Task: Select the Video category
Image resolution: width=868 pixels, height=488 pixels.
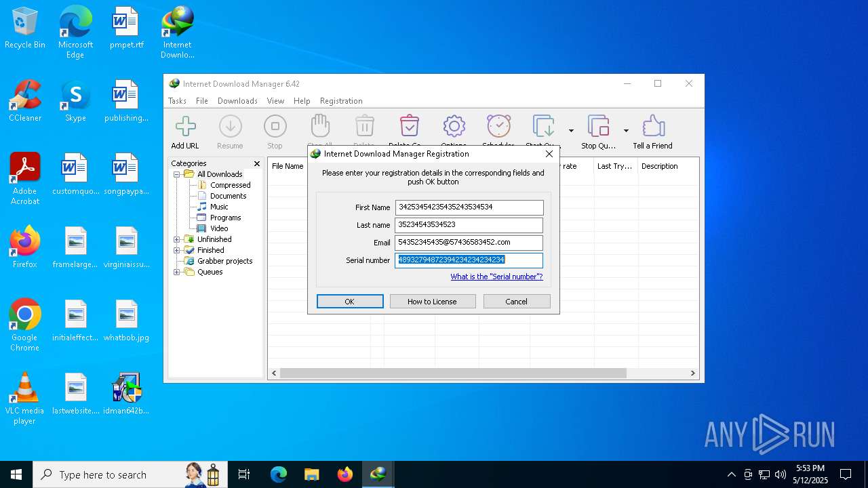Action: [x=219, y=228]
